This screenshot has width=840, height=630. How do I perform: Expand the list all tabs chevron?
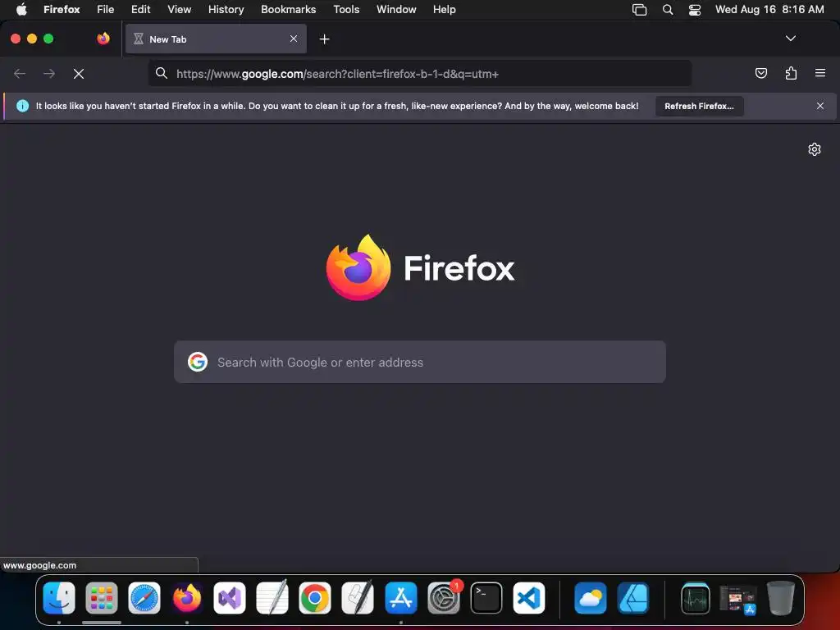(x=790, y=39)
